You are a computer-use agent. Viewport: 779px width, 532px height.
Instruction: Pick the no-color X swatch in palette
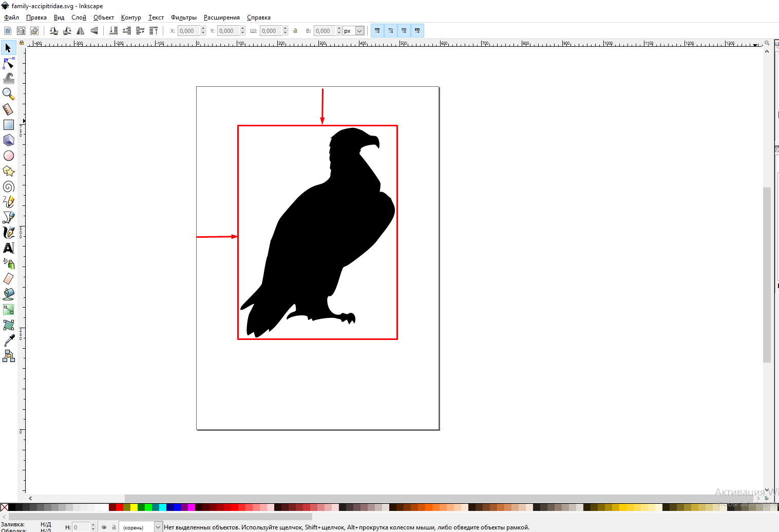[x=4, y=507]
